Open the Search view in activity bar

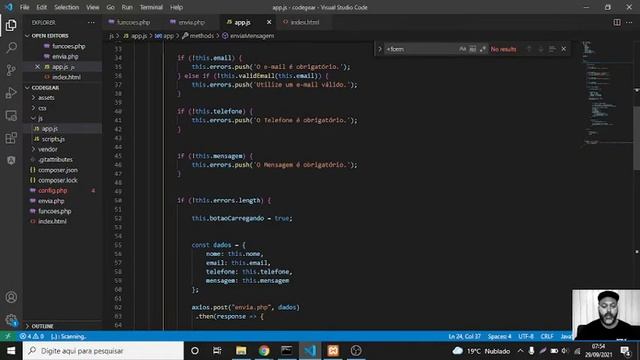pos(11,48)
